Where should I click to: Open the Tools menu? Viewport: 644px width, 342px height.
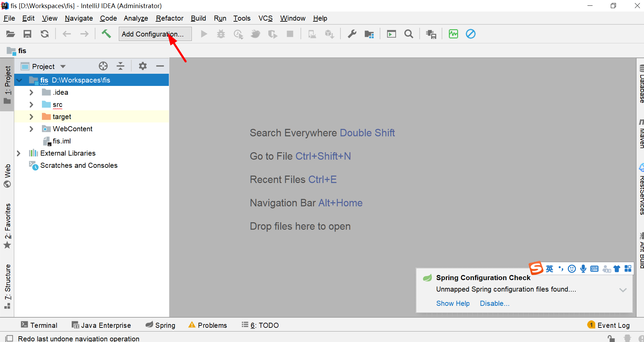pyautogui.click(x=242, y=18)
